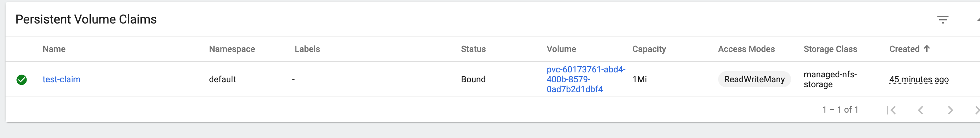Go to the next page arrow
This screenshot has width=980, height=138.
(950, 110)
